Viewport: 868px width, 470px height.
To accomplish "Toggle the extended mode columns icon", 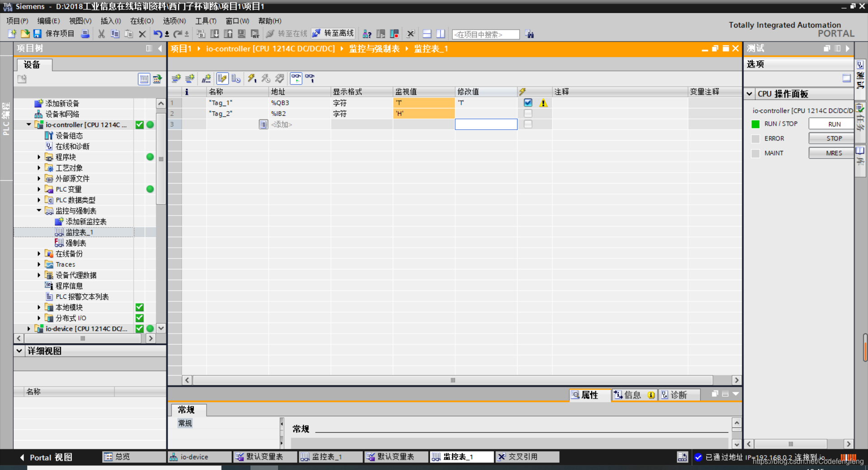I will pos(236,79).
